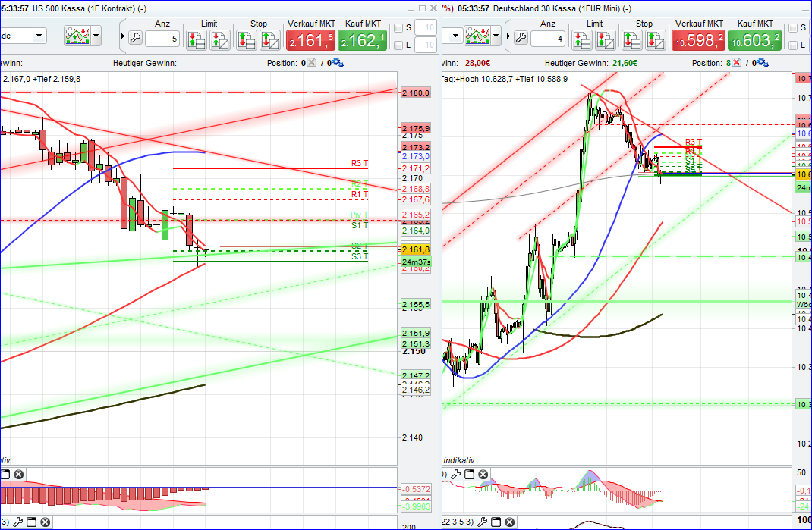Click the 2.180,0 price level label on US 500 axis
The image size is (812, 530).
(416, 93)
